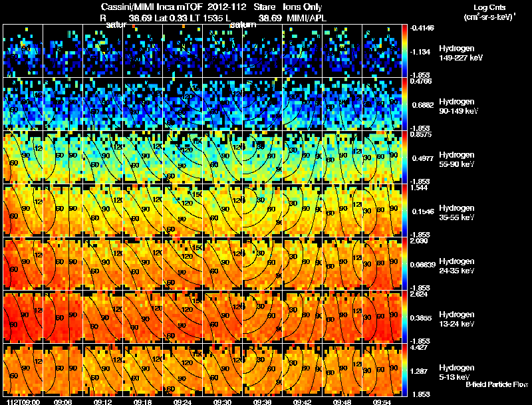Screen dimensions: 532x405
Task: Open the first 149-227 keV image panel
Action: [23, 51]
